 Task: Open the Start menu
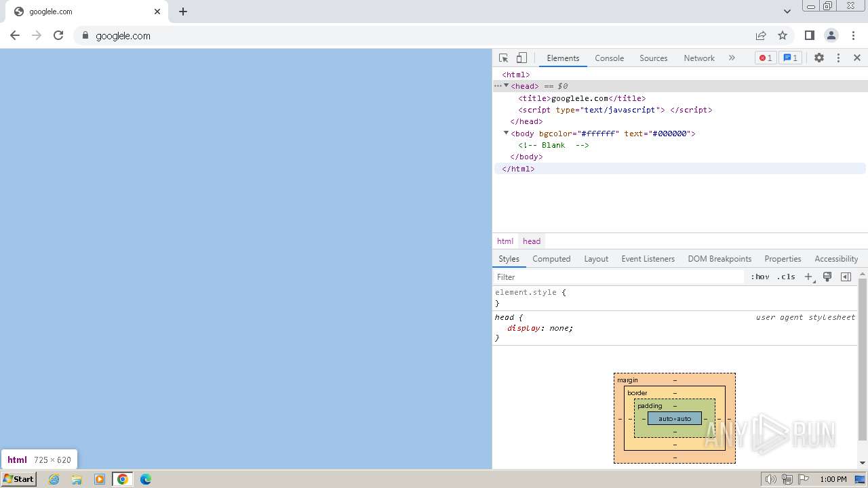pyautogui.click(x=18, y=479)
